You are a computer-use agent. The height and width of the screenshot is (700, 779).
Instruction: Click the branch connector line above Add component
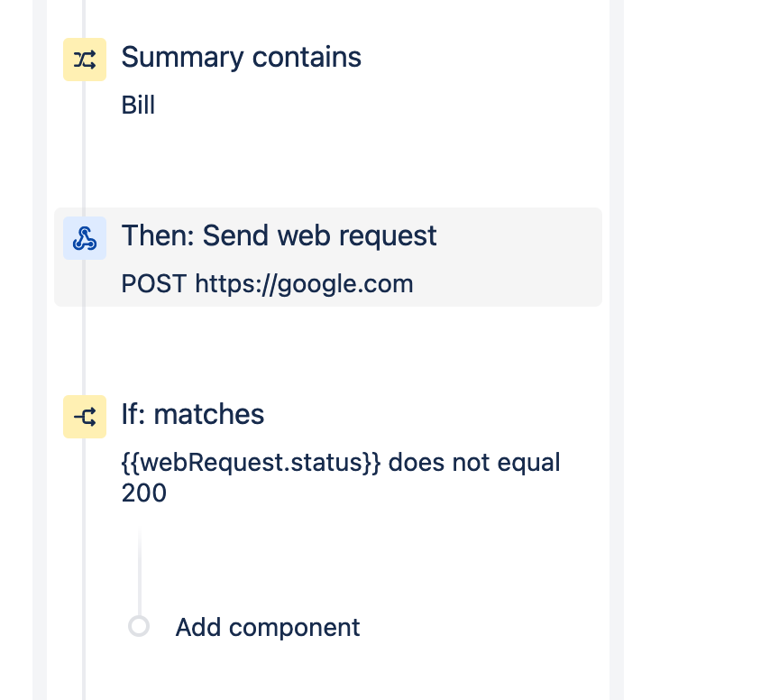[x=140, y=571]
